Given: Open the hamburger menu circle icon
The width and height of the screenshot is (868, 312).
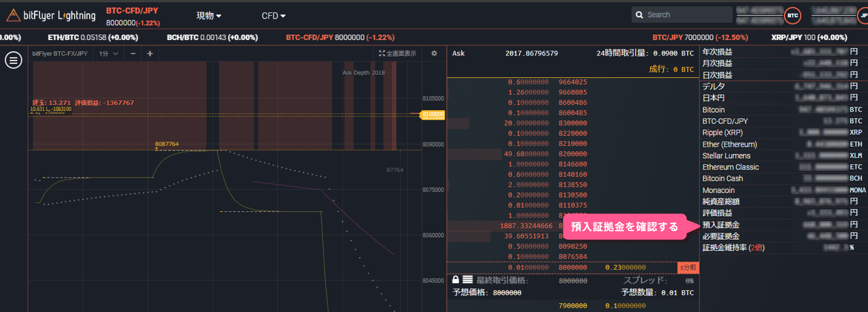Looking at the screenshot, I should pyautogui.click(x=13, y=60).
